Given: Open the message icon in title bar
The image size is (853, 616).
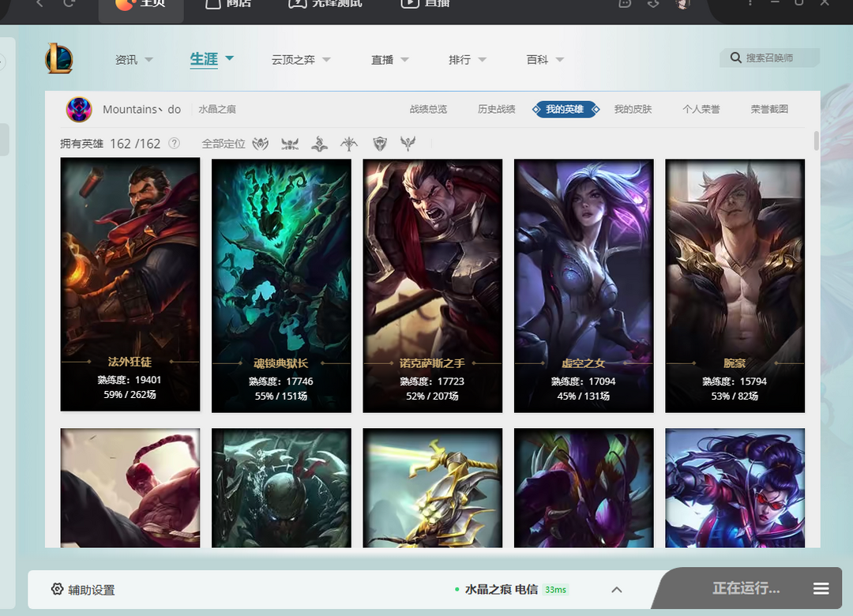Looking at the screenshot, I should (x=625, y=4).
